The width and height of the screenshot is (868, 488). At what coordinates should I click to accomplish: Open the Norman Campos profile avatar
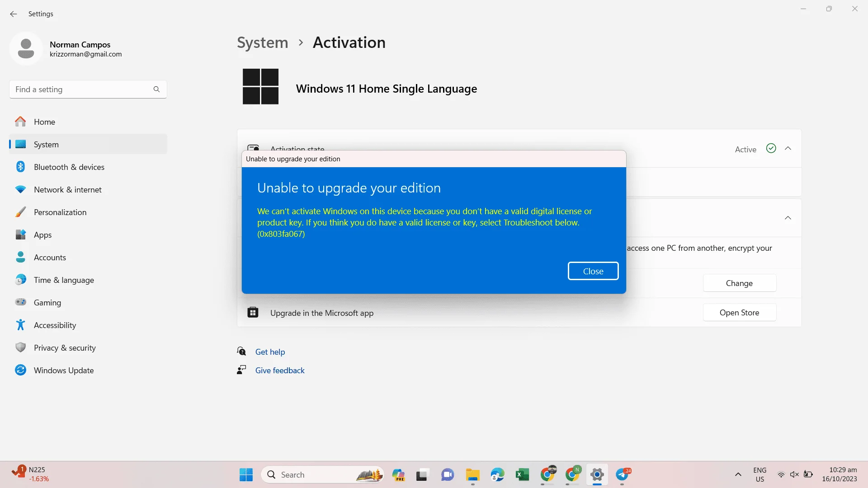click(x=26, y=49)
